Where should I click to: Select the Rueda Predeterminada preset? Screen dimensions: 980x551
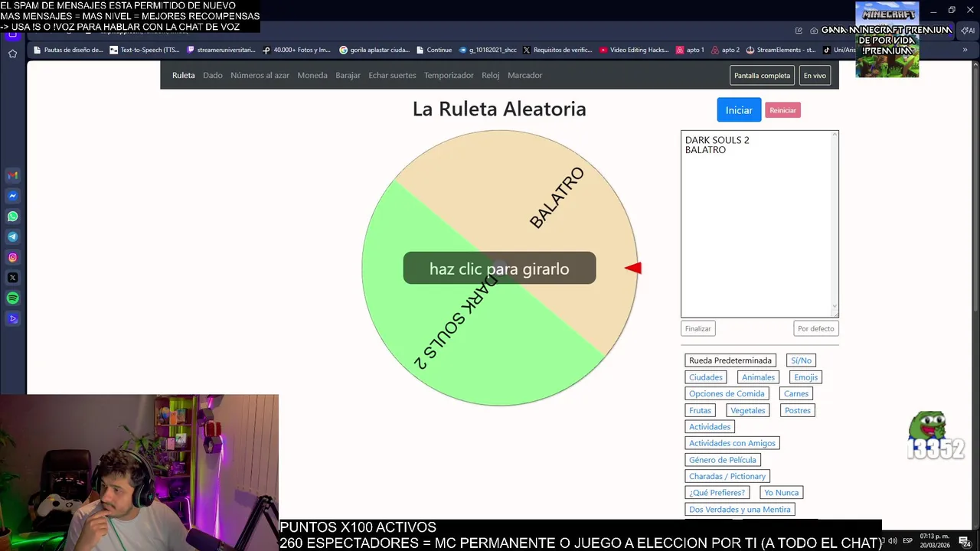pyautogui.click(x=730, y=360)
